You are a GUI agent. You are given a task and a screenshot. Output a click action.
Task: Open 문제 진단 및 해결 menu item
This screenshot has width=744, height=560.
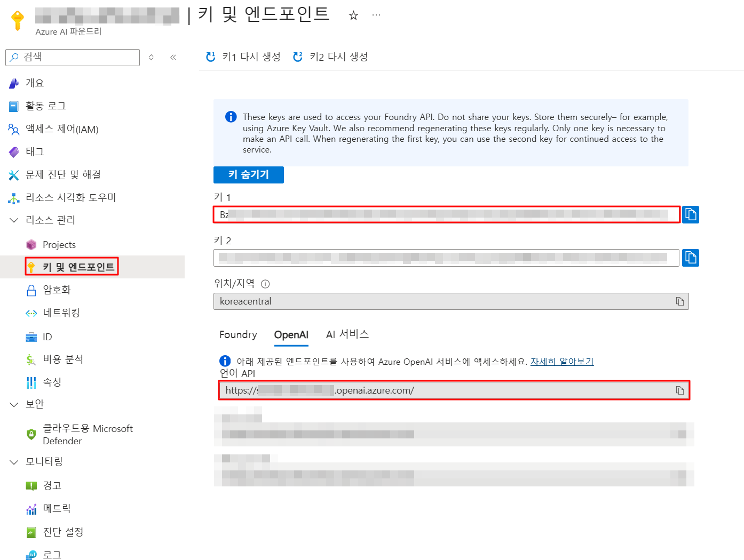[x=63, y=174]
